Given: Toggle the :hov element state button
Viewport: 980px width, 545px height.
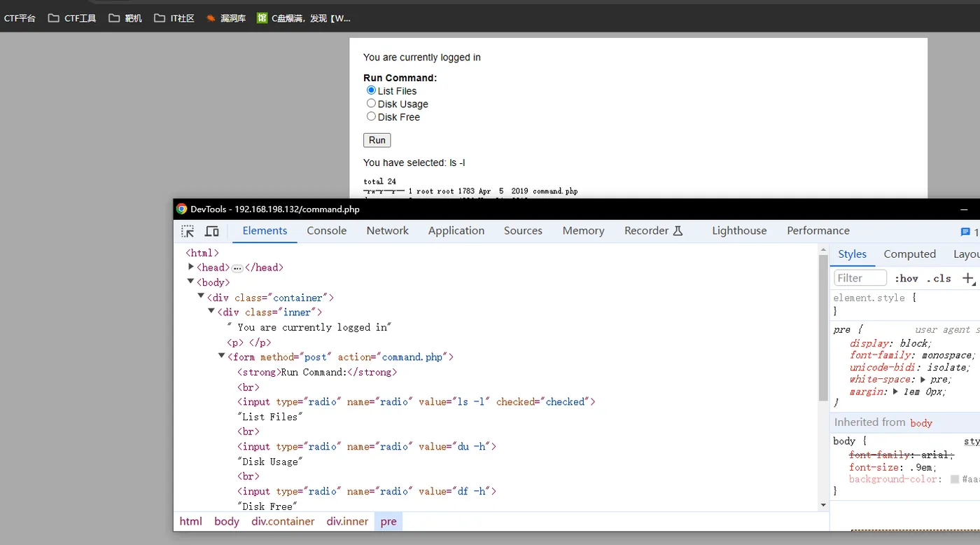Looking at the screenshot, I should [906, 278].
